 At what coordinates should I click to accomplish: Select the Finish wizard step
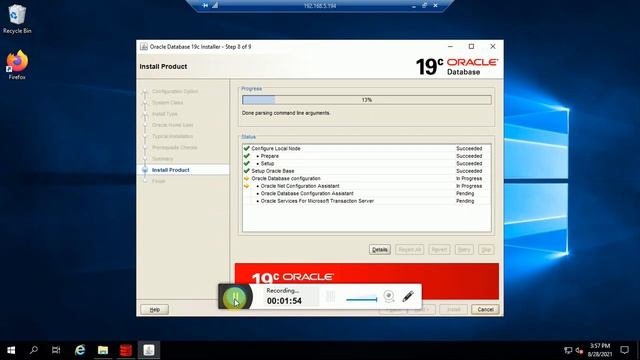(x=158, y=181)
